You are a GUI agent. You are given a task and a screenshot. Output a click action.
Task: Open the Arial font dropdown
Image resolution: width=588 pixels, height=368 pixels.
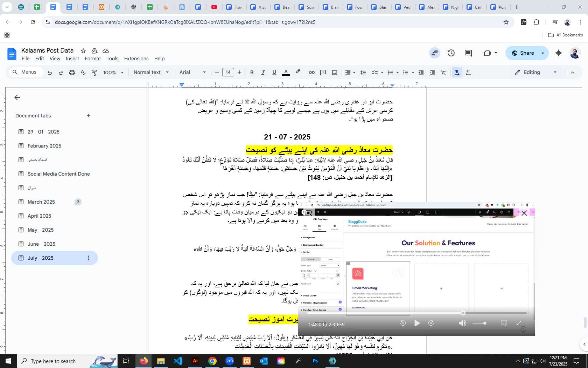(x=192, y=73)
